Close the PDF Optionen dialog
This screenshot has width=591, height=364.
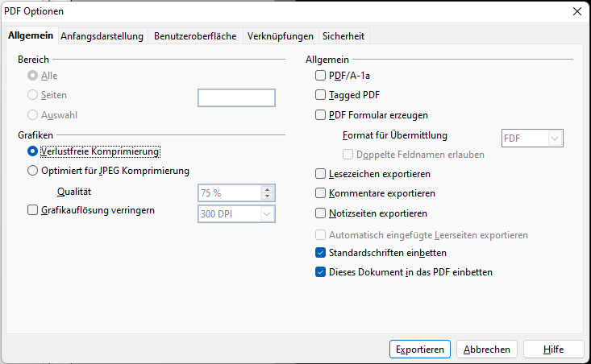(576, 11)
